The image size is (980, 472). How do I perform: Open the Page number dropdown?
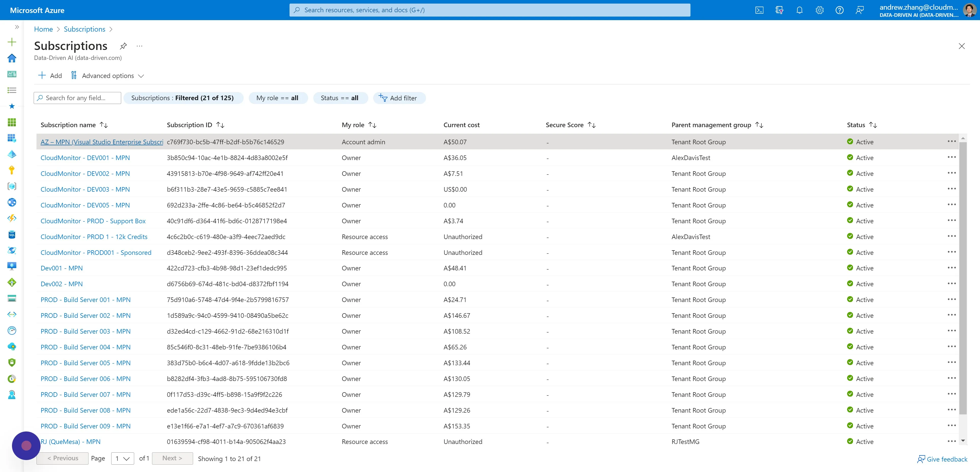pos(122,458)
